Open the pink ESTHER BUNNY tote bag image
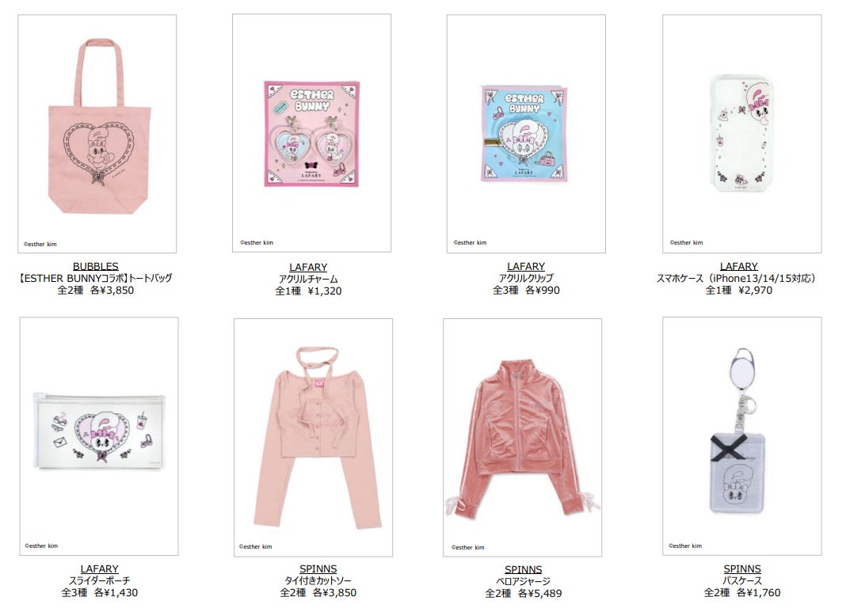850x616 pixels. pos(97,134)
